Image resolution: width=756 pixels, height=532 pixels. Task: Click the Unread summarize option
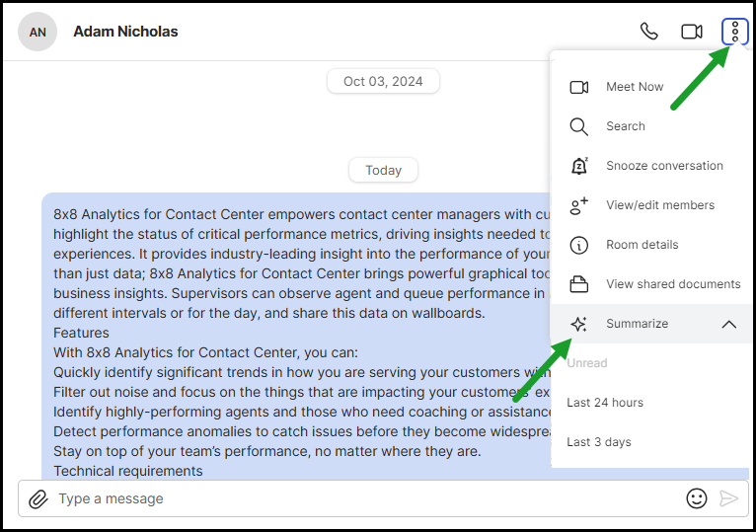[587, 363]
